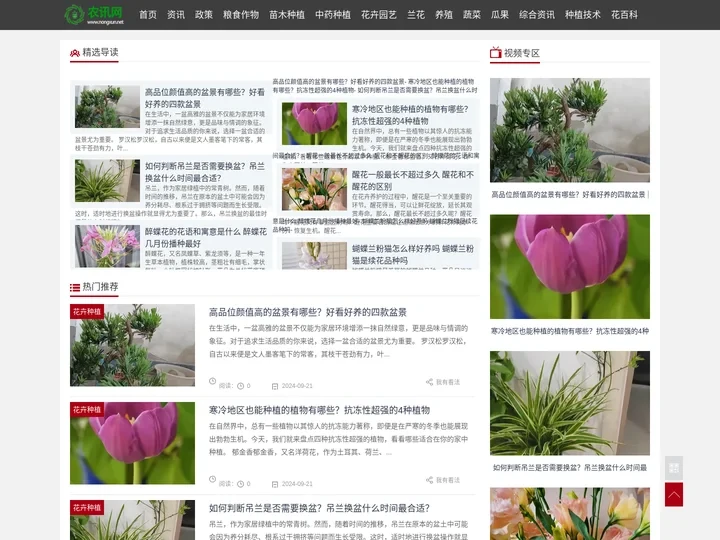Viewport: 720px width, 540px height.
Task: Go to the 政策 section
Action: pyautogui.click(x=204, y=15)
